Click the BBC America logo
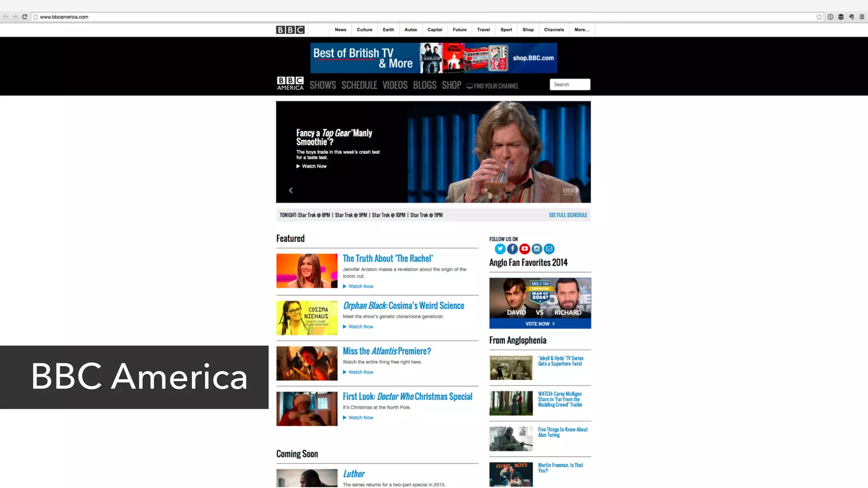The width and height of the screenshot is (868, 488). (290, 83)
